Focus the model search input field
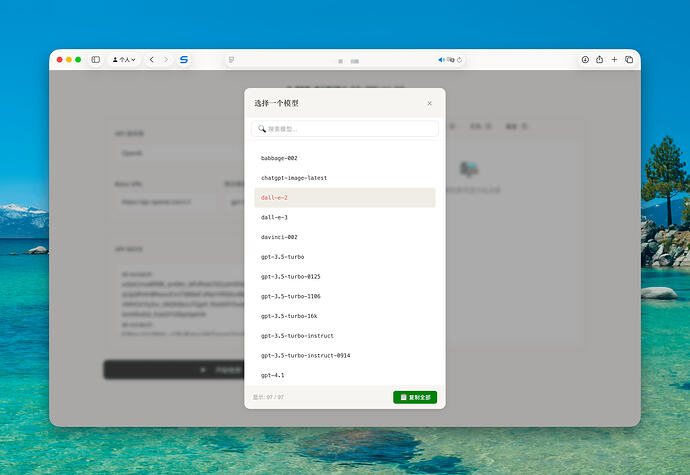The image size is (690, 475). 345,129
